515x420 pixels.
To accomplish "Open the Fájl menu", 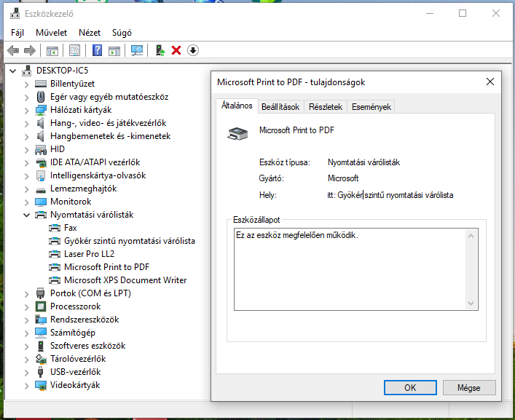I will 17,33.
